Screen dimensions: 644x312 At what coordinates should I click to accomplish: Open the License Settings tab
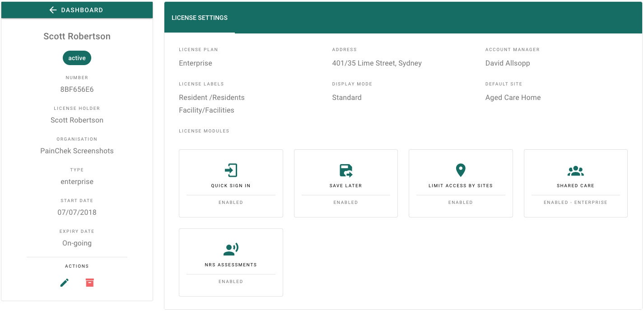point(200,18)
